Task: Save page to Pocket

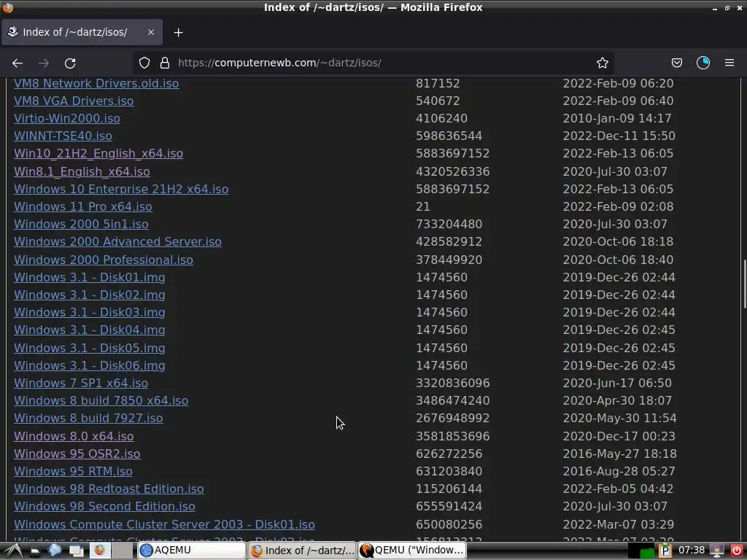Action: [x=676, y=63]
